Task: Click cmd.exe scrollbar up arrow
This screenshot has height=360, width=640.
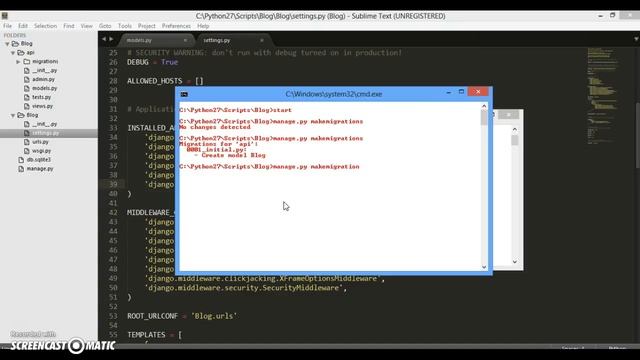Action: tap(484, 106)
